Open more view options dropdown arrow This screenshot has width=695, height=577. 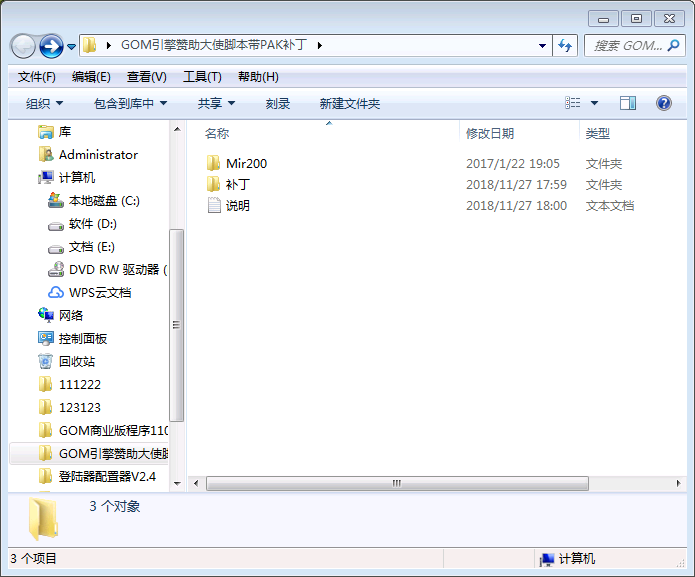point(594,103)
